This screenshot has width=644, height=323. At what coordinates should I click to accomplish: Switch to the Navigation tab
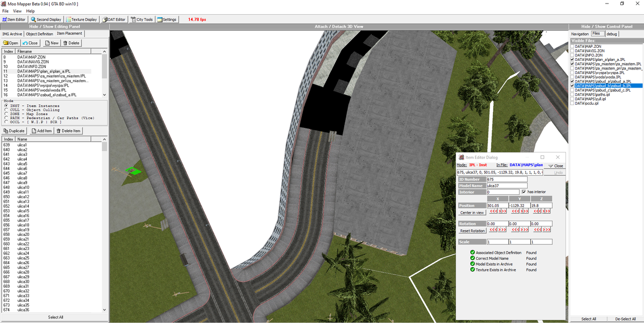tap(580, 34)
